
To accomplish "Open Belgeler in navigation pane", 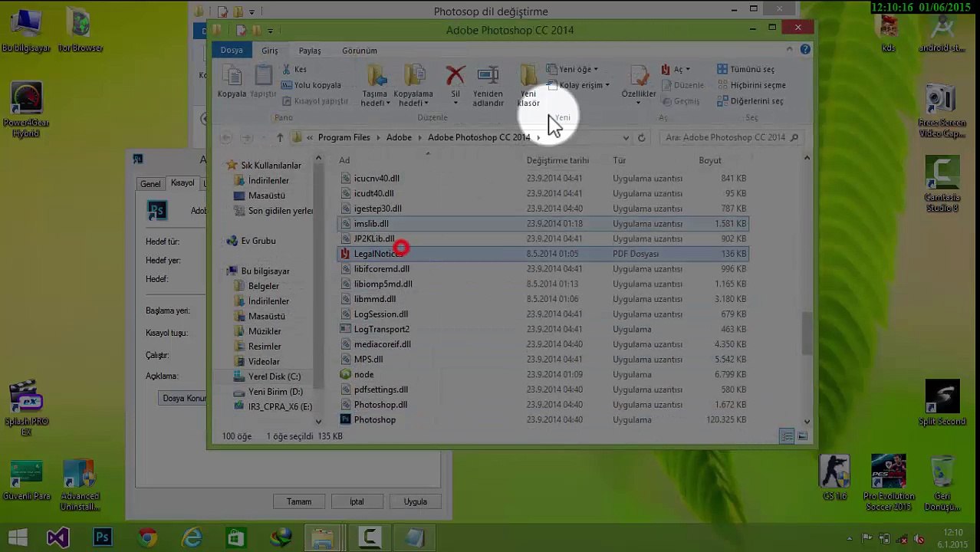I will [x=263, y=286].
